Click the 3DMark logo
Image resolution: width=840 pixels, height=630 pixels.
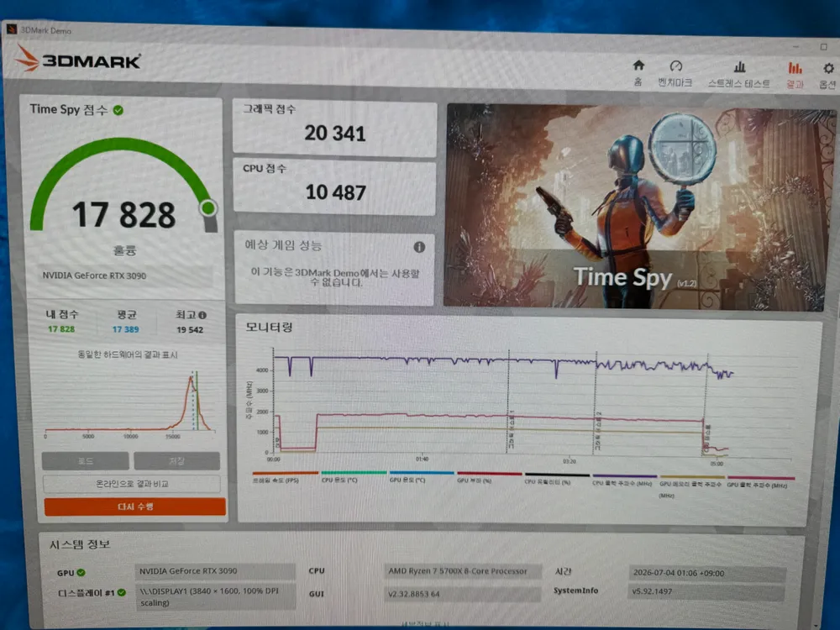78,59
